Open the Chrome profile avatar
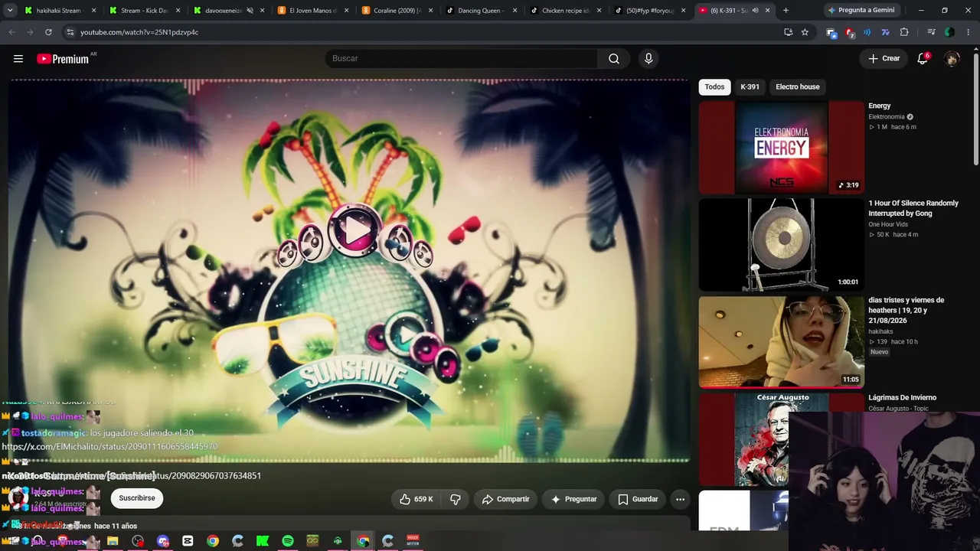 click(949, 32)
